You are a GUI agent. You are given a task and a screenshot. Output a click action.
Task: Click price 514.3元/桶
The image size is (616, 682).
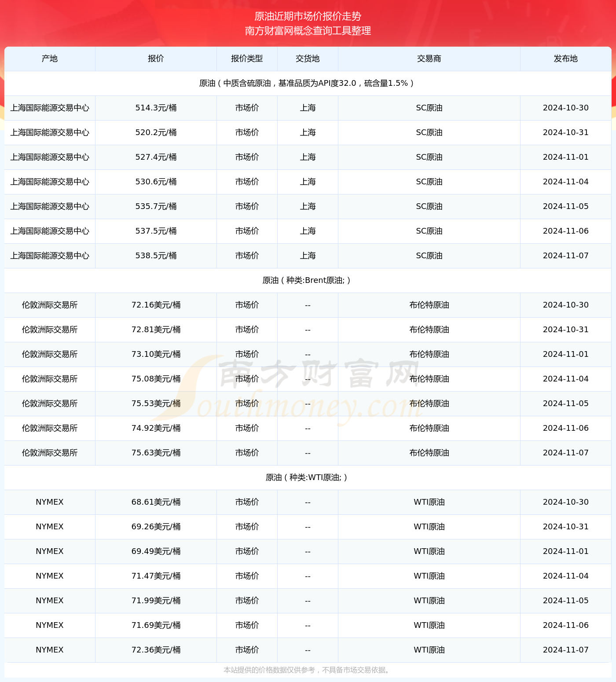pyautogui.click(x=156, y=108)
